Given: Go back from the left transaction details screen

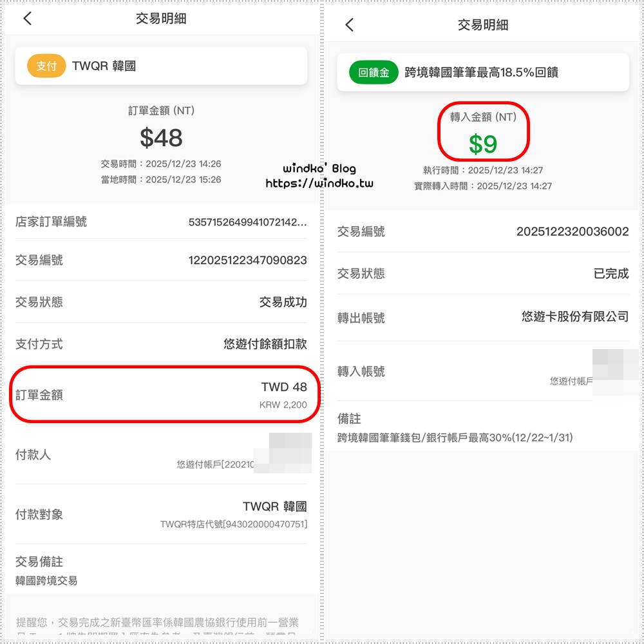Looking at the screenshot, I should tap(28, 19).
